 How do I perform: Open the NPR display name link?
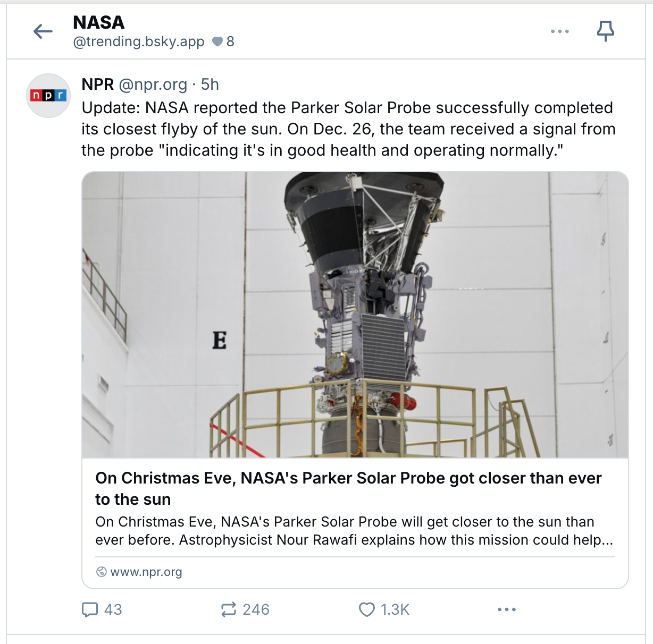coord(98,84)
